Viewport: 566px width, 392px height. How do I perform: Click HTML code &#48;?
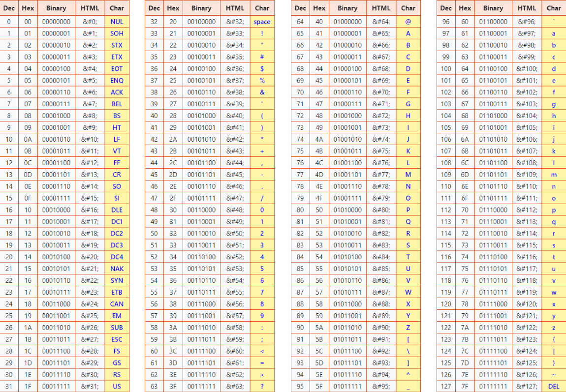coord(235,210)
